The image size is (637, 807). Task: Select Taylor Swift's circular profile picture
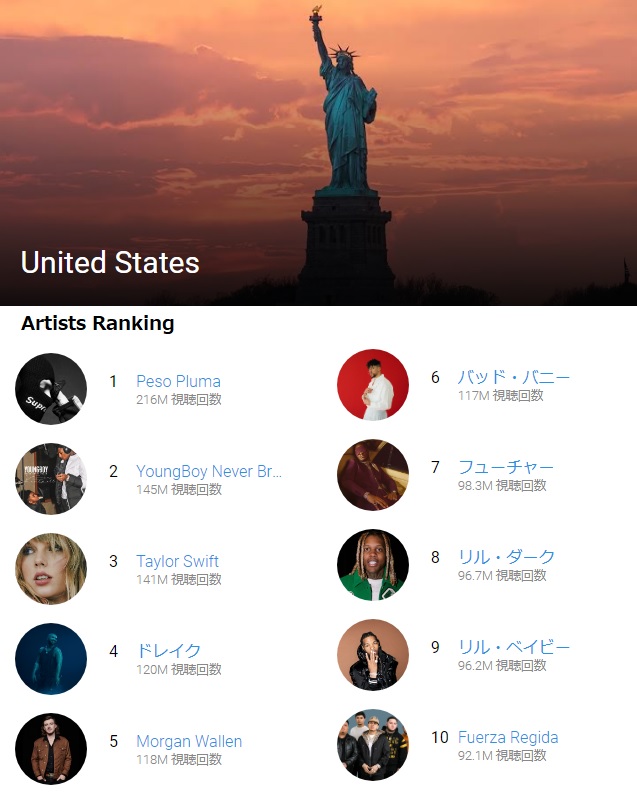[x=51, y=569]
